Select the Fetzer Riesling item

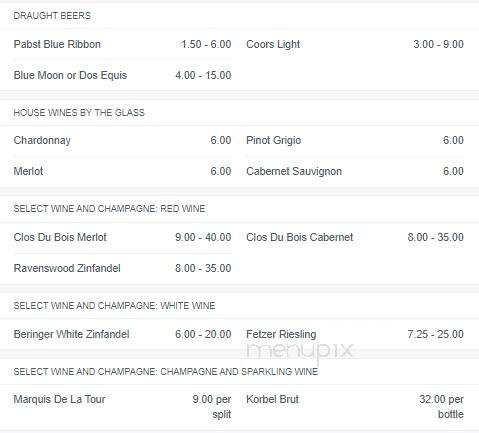(281, 334)
